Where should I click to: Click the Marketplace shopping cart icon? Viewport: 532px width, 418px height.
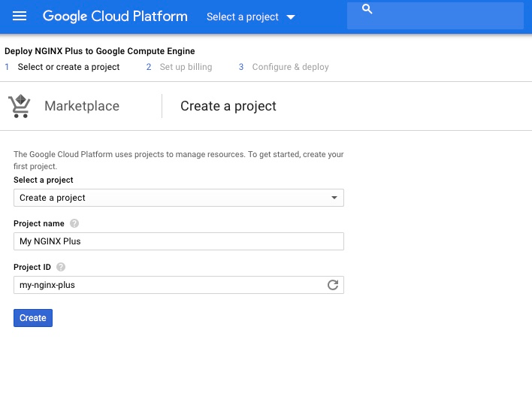(20, 106)
